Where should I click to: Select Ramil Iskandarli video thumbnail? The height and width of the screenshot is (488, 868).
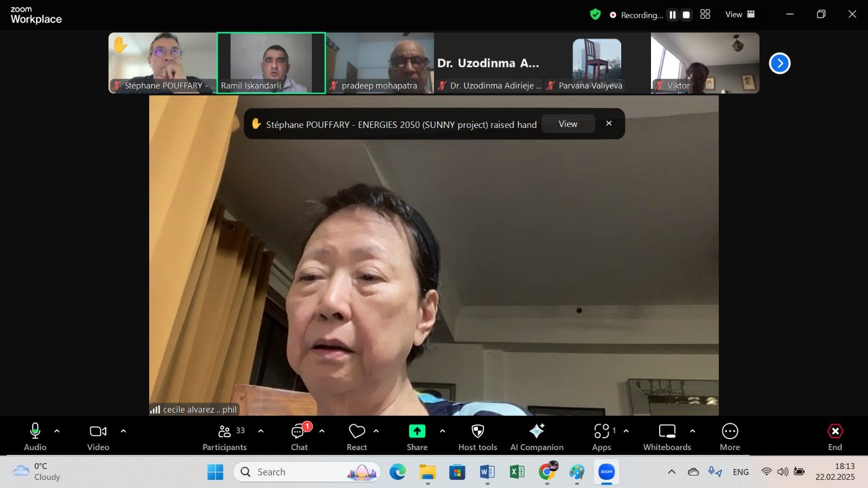pyautogui.click(x=271, y=63)
